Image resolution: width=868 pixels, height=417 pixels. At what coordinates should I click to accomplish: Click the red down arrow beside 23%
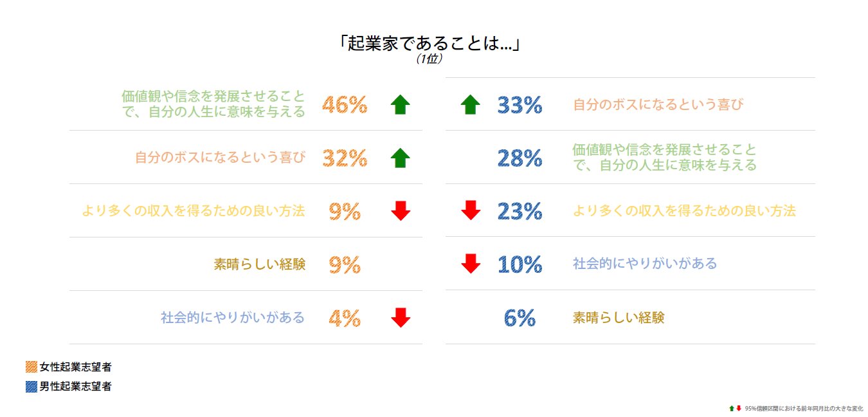[x=471, y=210]
